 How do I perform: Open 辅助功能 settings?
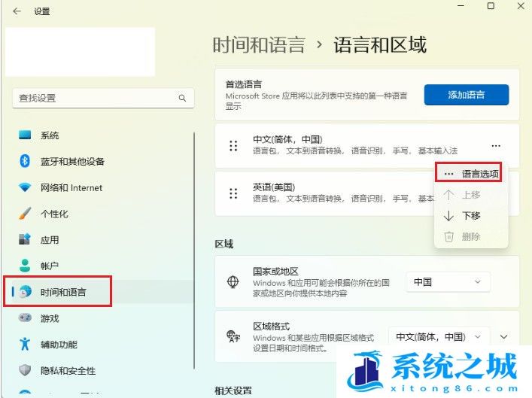[59, 345]
